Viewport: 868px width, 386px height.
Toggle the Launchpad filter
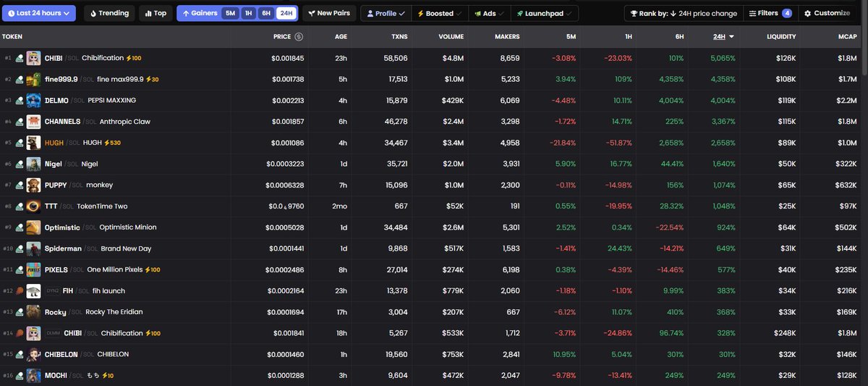click(x=545, y=13)
